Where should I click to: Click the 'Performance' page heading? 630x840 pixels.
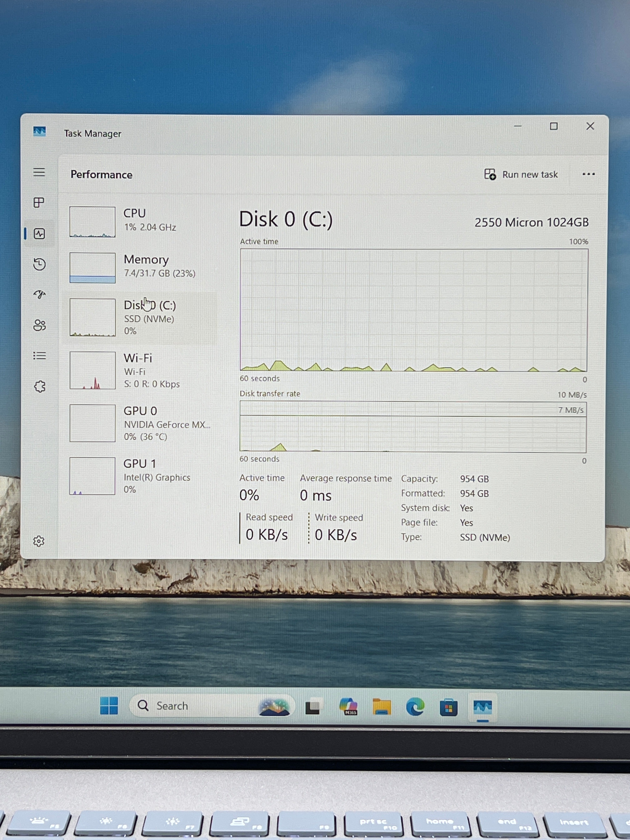pyautogui.click(x=101, y=174)
